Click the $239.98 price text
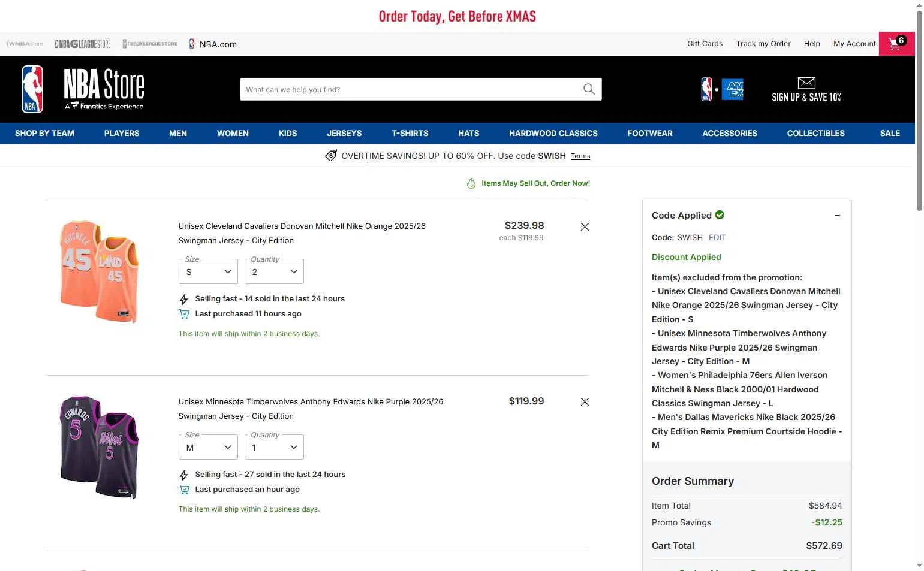The width and height of the screenshot is (924, 571). [524, 225]
